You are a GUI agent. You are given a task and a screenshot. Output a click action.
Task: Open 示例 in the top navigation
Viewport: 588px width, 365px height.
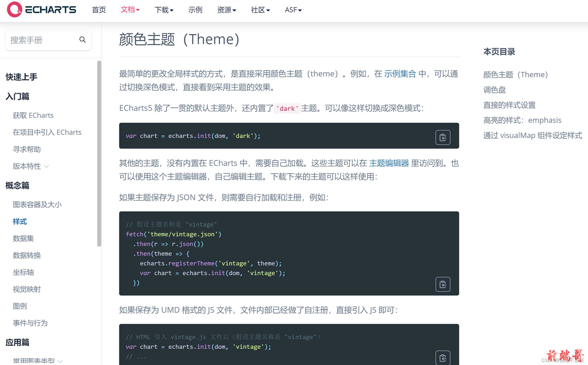click(195, 10)
